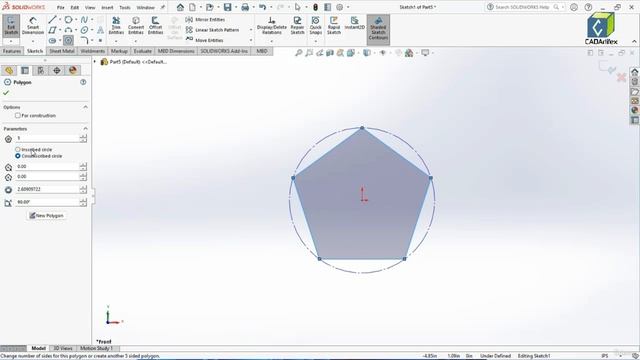The width and height of the screenshot is (640, 360).
Task: Open Polygon PropertyManager help icon
Action: (x=83, y=82)
